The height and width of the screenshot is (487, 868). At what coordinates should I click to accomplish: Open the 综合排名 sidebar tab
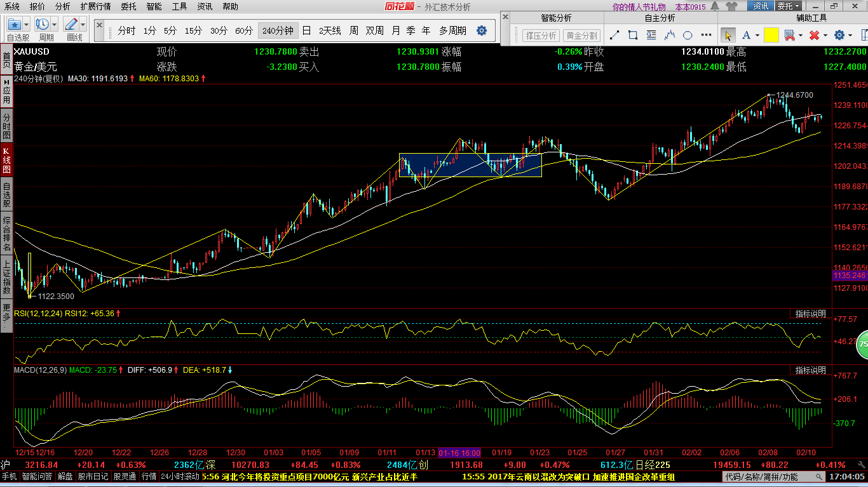coord(6,233)
